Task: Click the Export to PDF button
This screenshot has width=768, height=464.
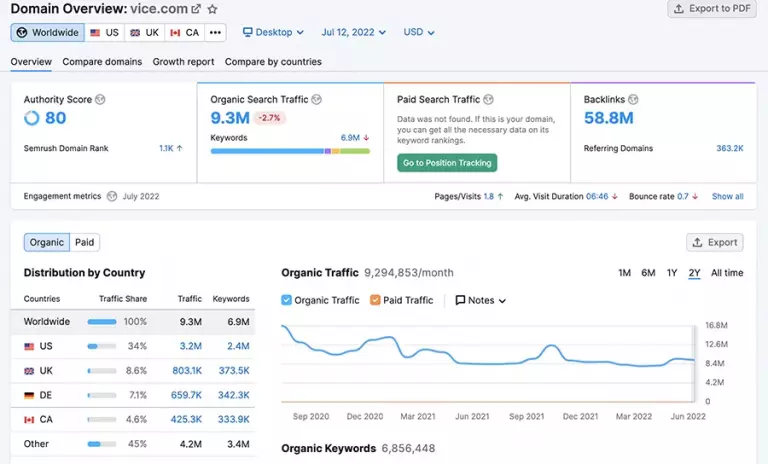Action: (712, 9)
